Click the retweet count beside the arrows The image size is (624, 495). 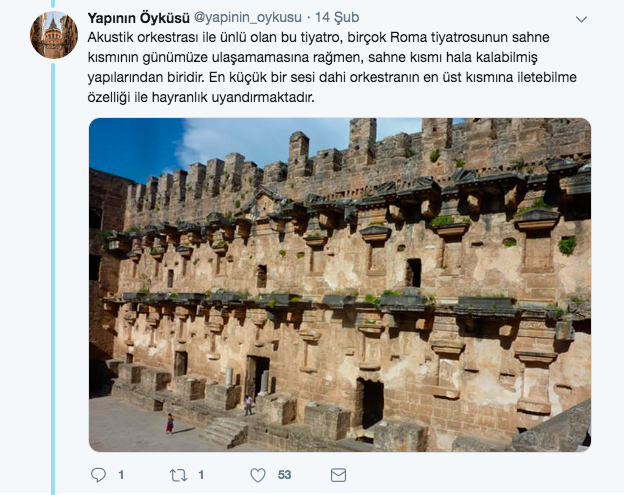[x=201, y=475]
